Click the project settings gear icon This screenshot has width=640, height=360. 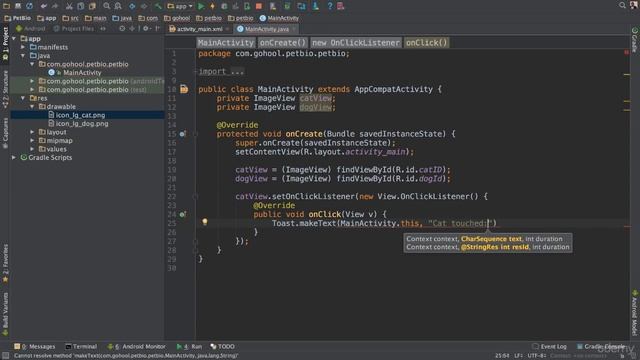(x=145, y=29)
